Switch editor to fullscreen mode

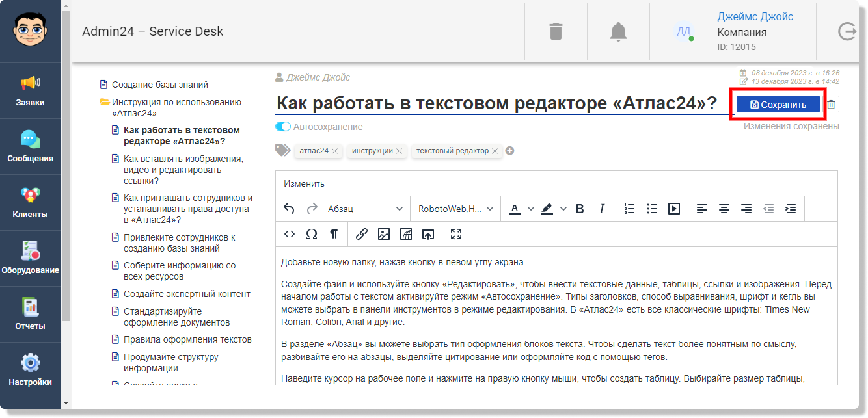point(456,234)
